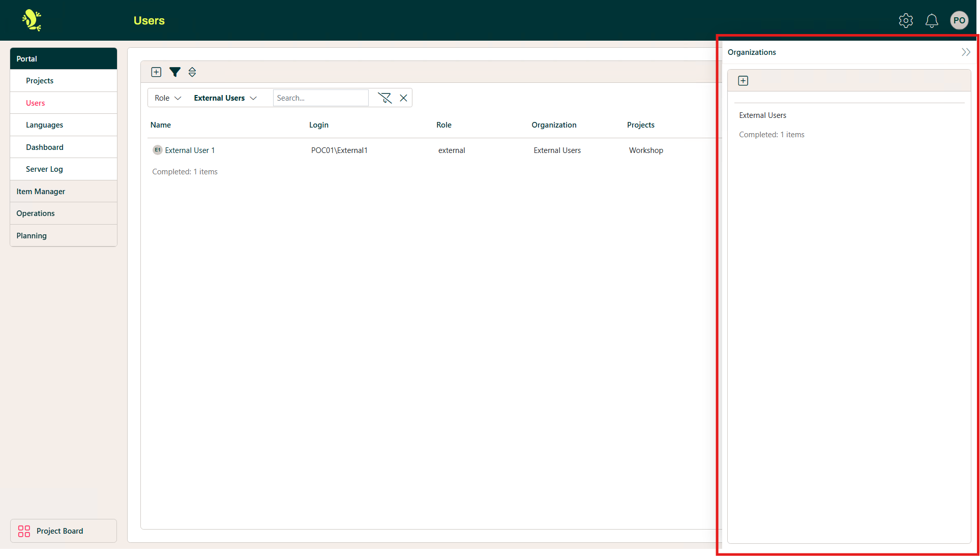Click the PO user avatar
Viewport: 980px width, 556px height.
pyautogui.click(x=959, y=20)
